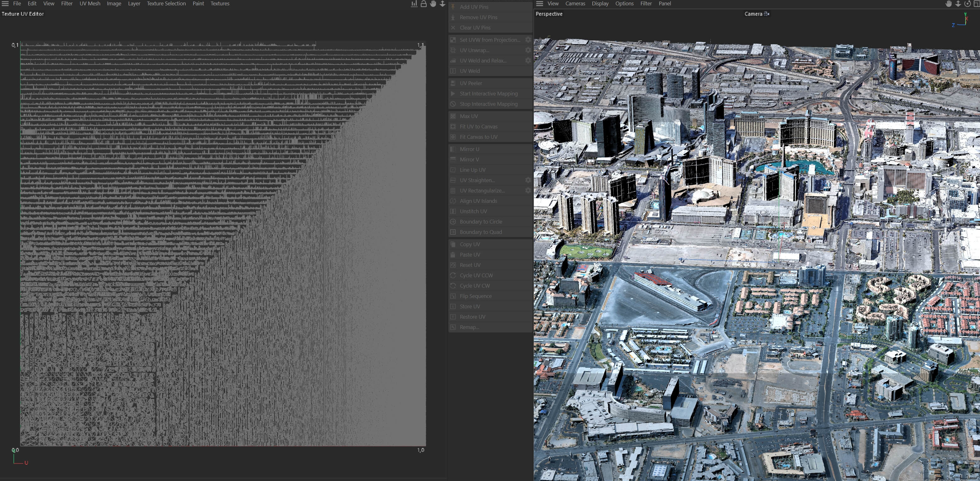Open the viewport Options menu

coord(624,3)
